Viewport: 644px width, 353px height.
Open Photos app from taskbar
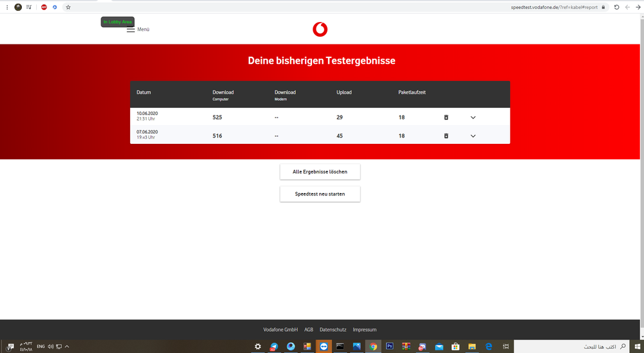click(356, 347)
